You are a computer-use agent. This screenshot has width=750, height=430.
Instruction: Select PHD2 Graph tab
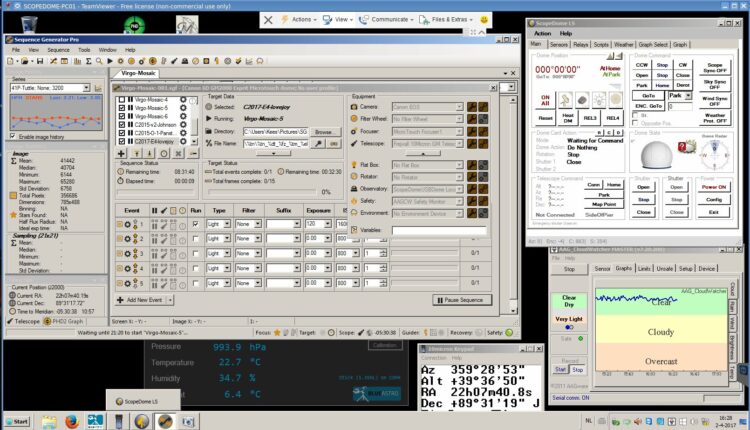click(x=64, y=321)
